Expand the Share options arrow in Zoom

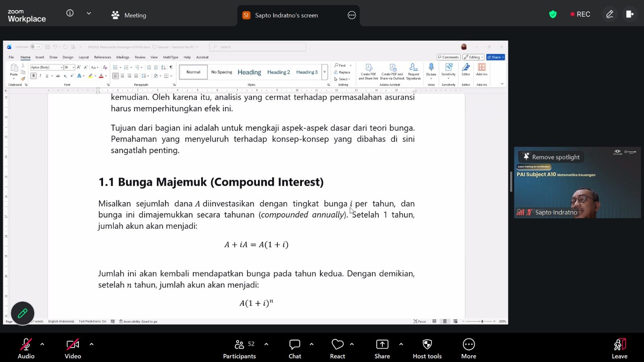coord(401,344)
